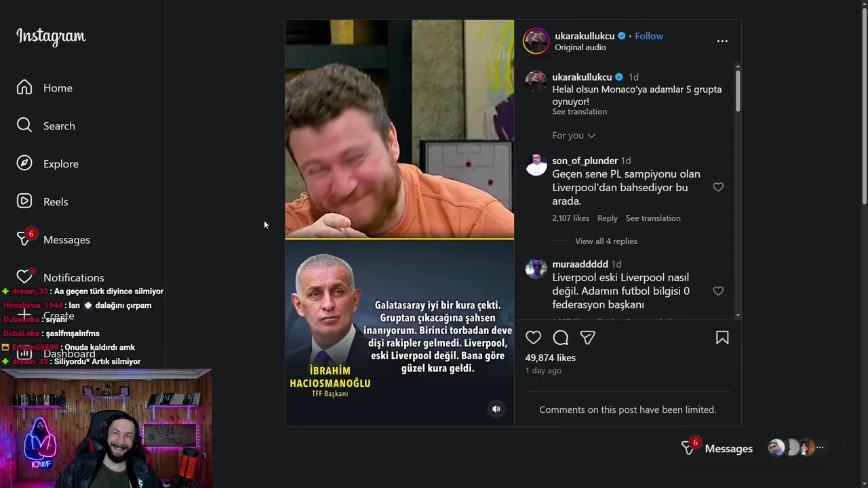Expand View all 4 replies
The width and height of the screenshot is (868, 488).
click(606, 241)
